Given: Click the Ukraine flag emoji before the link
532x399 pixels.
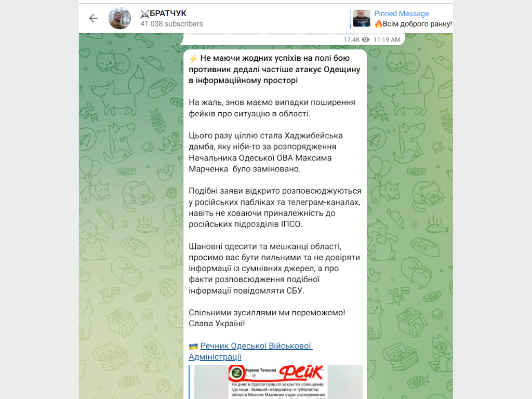Looking at the screenshot, I should tap(193, 347).
